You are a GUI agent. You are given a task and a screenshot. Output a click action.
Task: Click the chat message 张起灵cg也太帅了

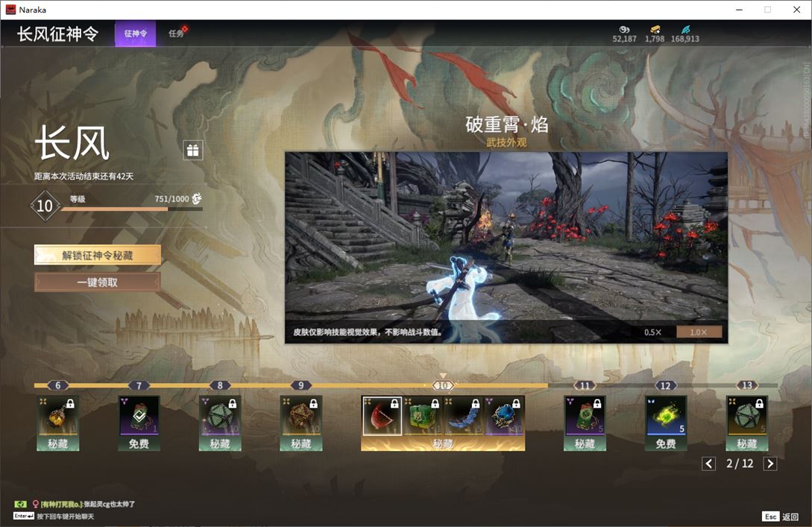coord(110,504)
